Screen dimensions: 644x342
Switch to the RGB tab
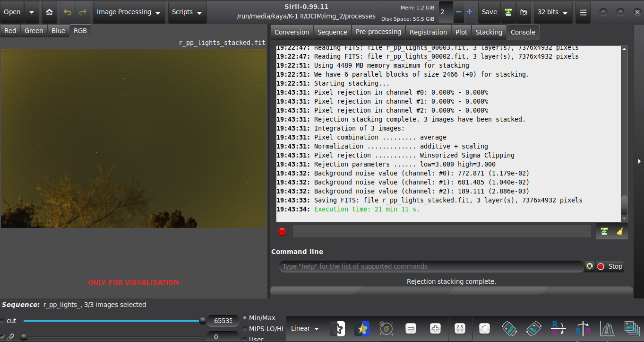pos(80,31)
